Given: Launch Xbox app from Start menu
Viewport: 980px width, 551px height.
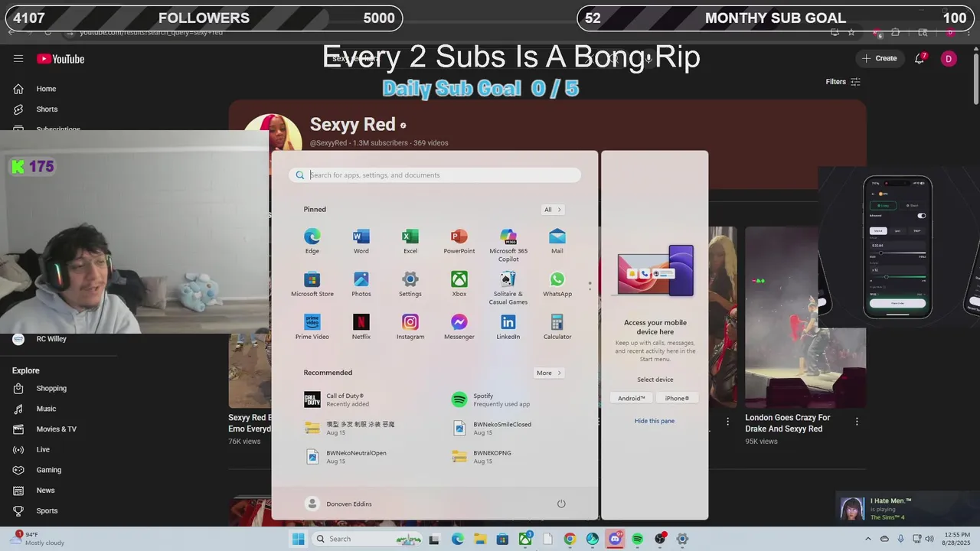Looking at the screenshot, I should click(459, 284).
